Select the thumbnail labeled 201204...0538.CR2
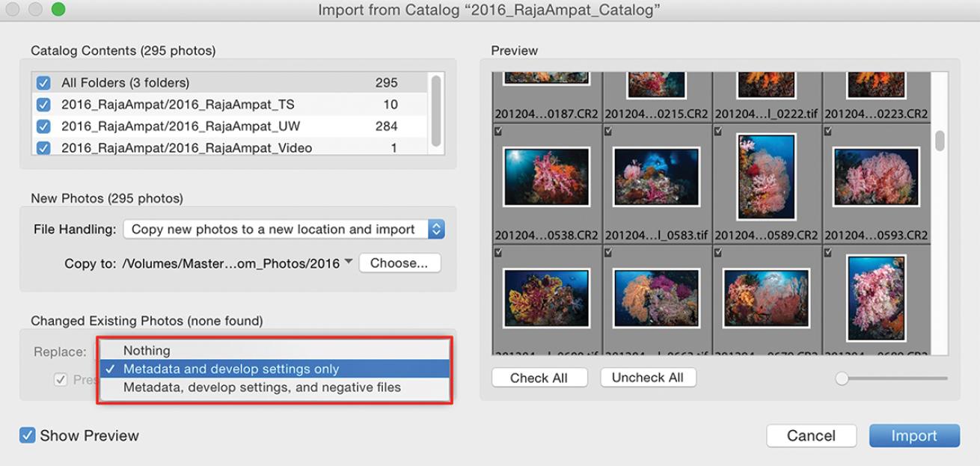Viewport: 980px width, 466px height. pyautogui.click(x=547, y=177)
